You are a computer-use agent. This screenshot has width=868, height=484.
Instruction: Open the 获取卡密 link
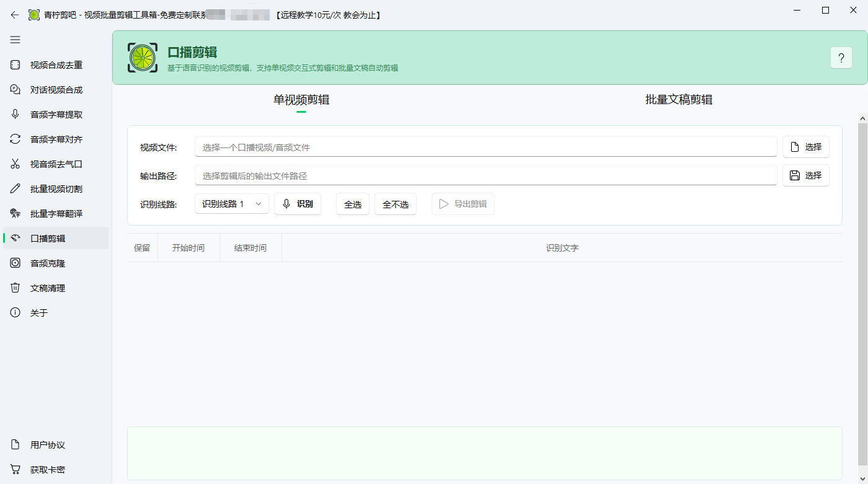56,470
